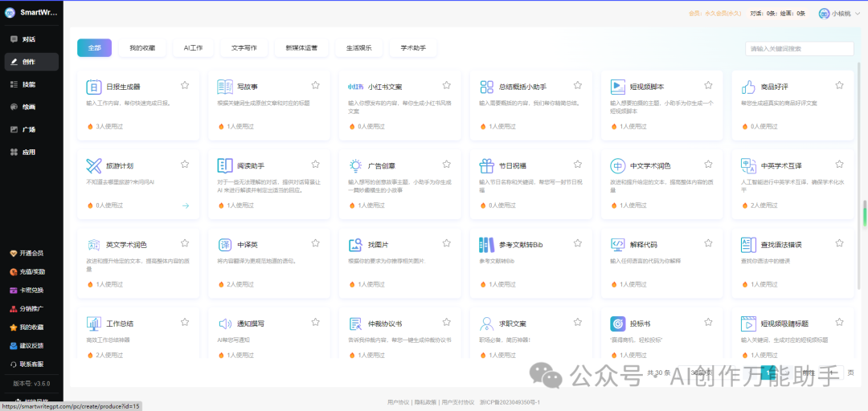
Task: Click the 参考文献转Bib books icon
Action: 486,244
